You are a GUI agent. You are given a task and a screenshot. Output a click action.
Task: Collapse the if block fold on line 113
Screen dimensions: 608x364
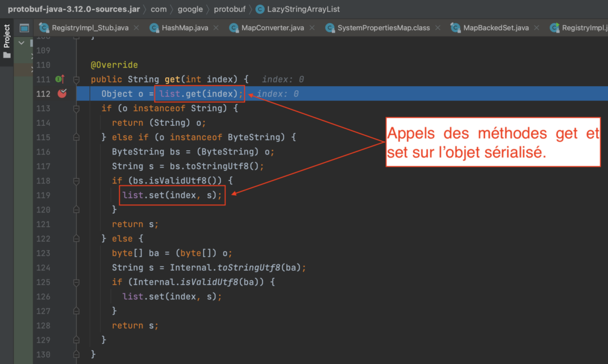(77, 109)
